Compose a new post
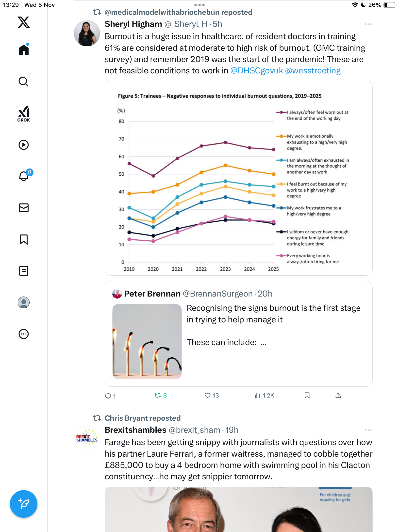 point(24,504)
